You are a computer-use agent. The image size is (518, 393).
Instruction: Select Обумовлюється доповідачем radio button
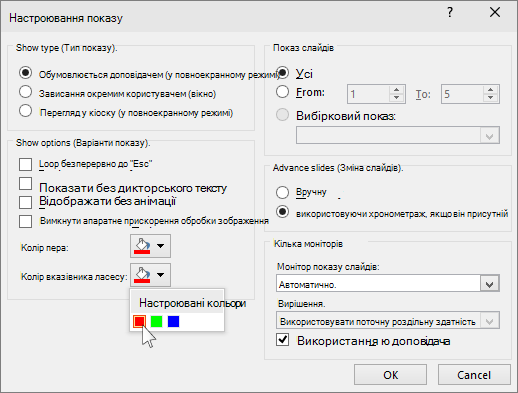[26, 73]
